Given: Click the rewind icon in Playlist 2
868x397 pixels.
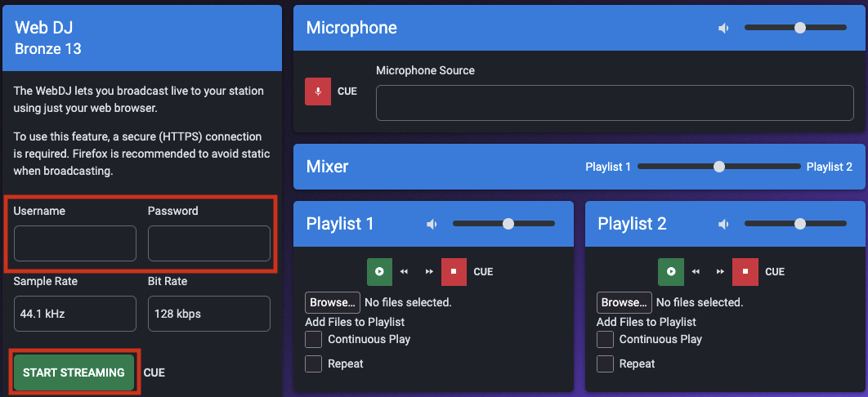Looking at the screenshot, I should 696,271.
